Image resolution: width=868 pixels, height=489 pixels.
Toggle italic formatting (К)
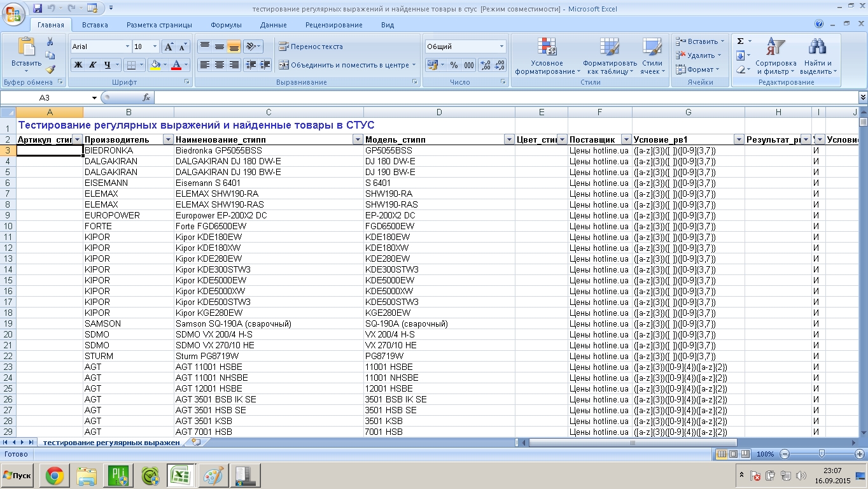(x=92, y=65)
